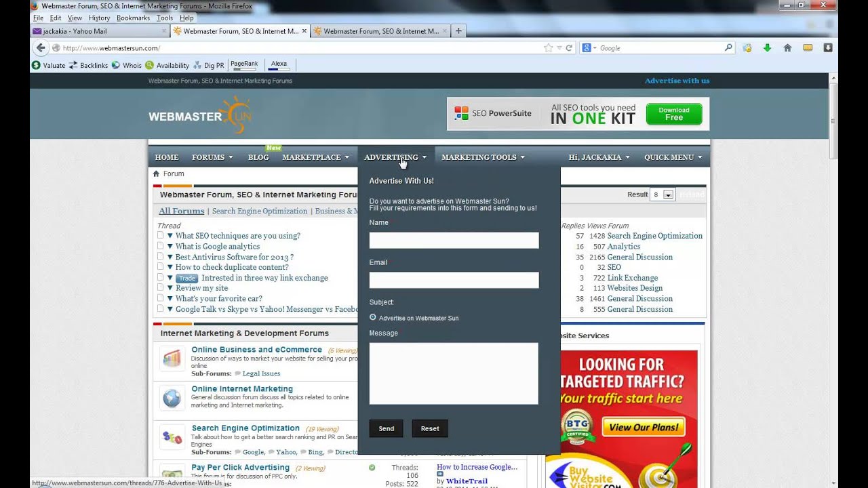Screen dimensions: 868x488
Task: Open the Hi, JACKAKIA user dropdown
Action: (599, 157)
